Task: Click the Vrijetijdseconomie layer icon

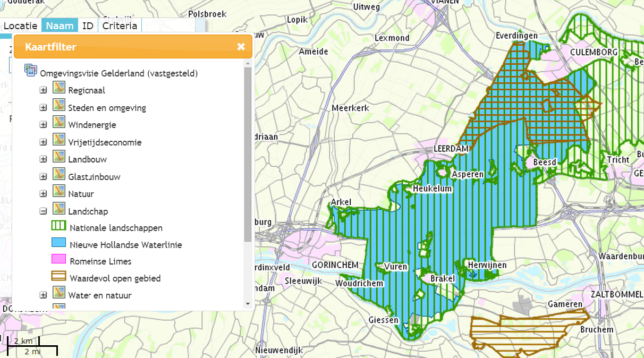Action: point(59,141)
